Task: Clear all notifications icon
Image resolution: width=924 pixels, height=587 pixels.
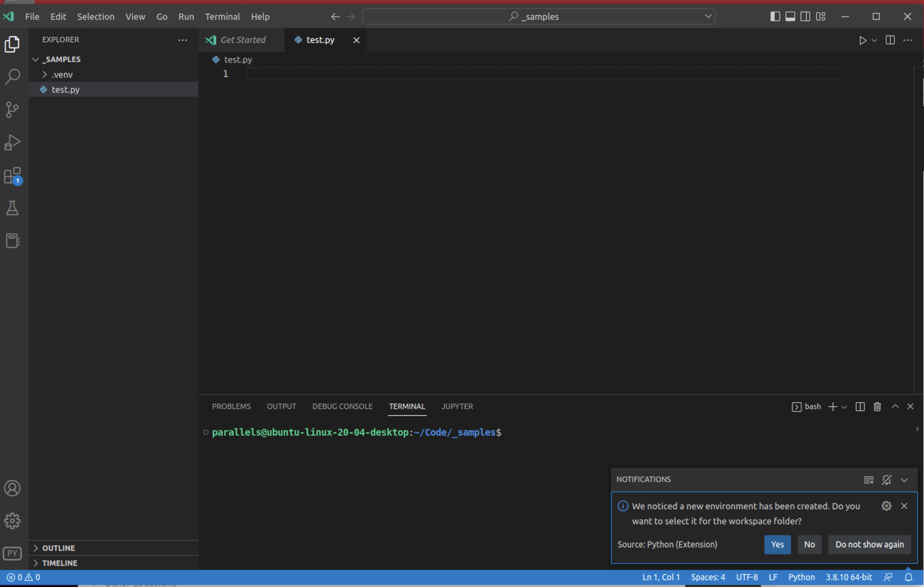Action: click(868, 480)
